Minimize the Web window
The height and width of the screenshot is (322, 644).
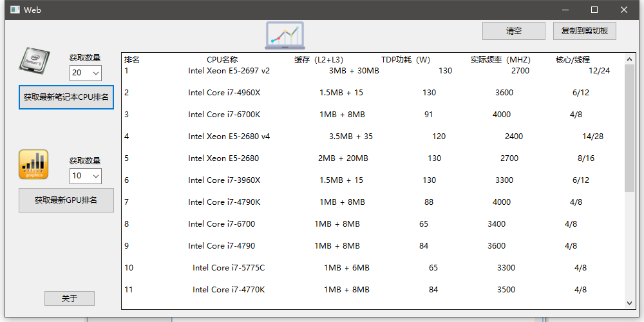coord(565,10)
